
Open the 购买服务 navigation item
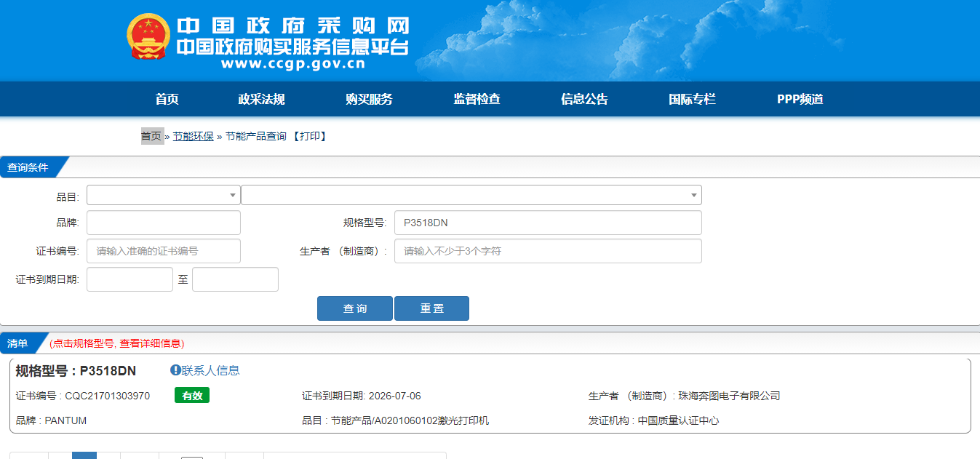pos(369,100)
